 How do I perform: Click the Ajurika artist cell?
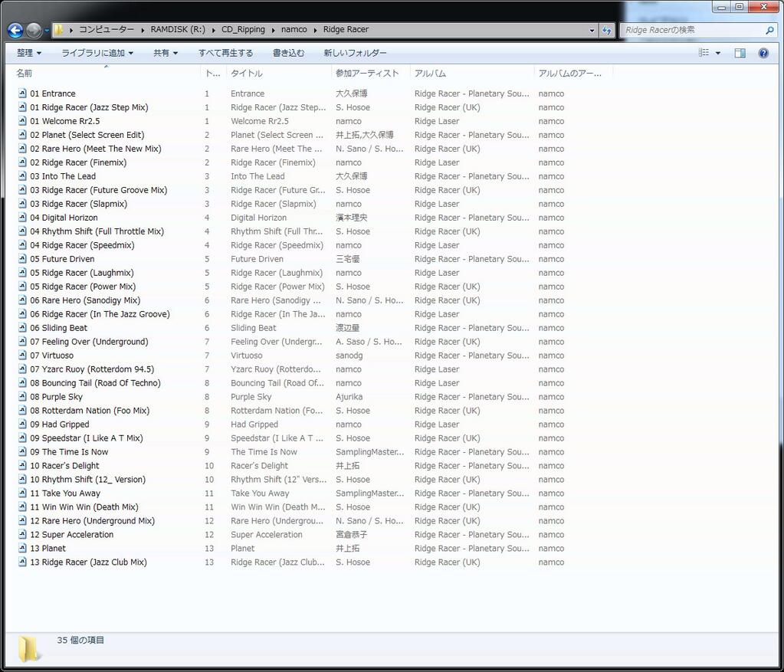point(349,396)
